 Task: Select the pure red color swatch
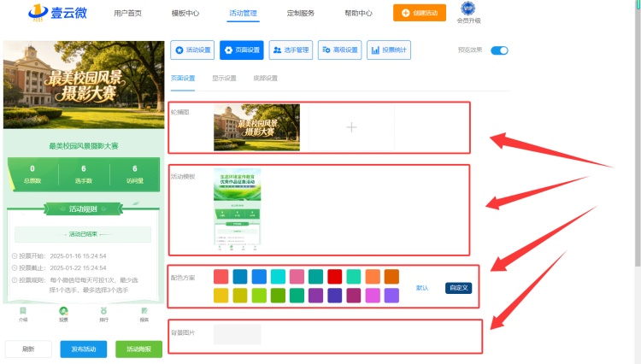pyautogui.click(x=335, y=277)
